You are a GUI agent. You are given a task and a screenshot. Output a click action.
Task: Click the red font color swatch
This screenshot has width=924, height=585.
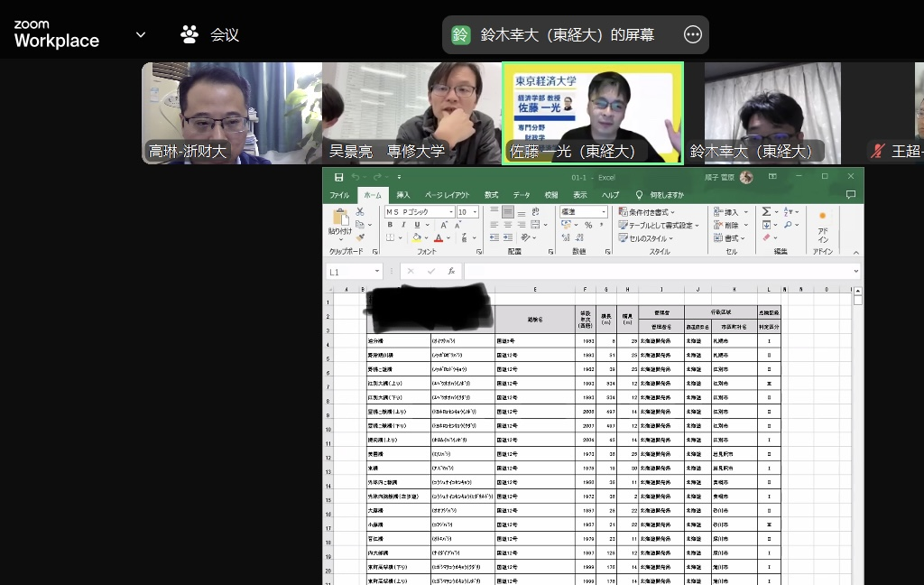click(438, 238)
